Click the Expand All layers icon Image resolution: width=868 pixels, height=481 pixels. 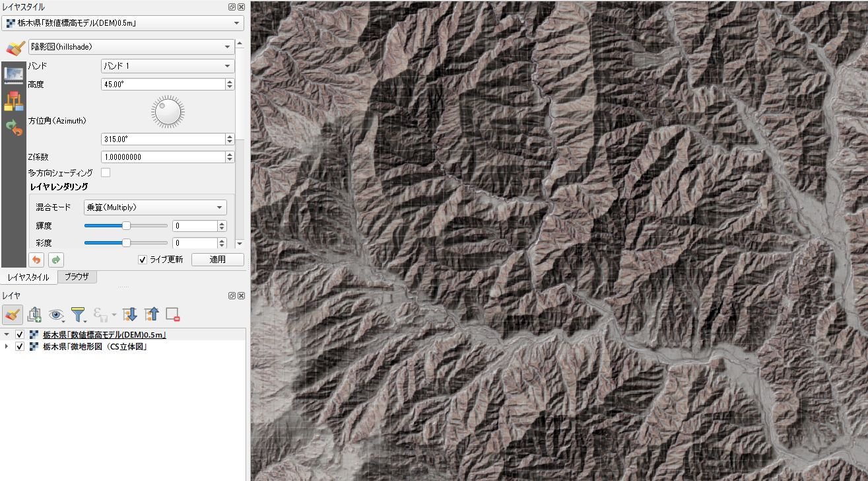129,314
